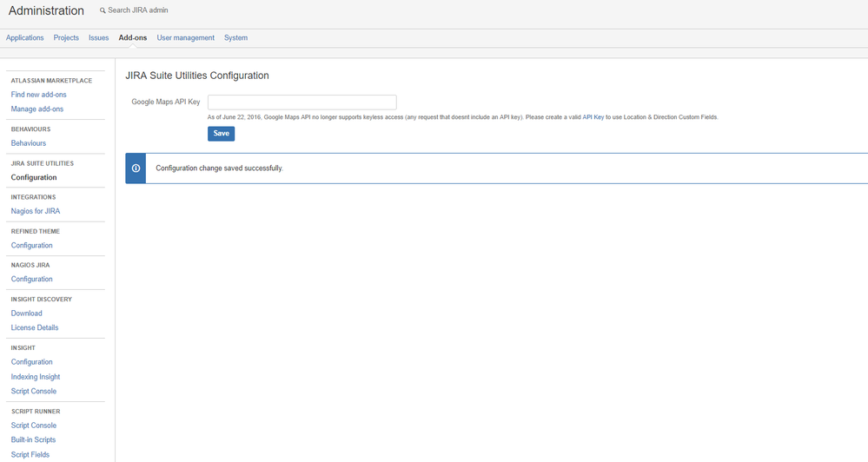Click the Administration heading
Screen dimensions: 868x462
click(x=46, y=10)
